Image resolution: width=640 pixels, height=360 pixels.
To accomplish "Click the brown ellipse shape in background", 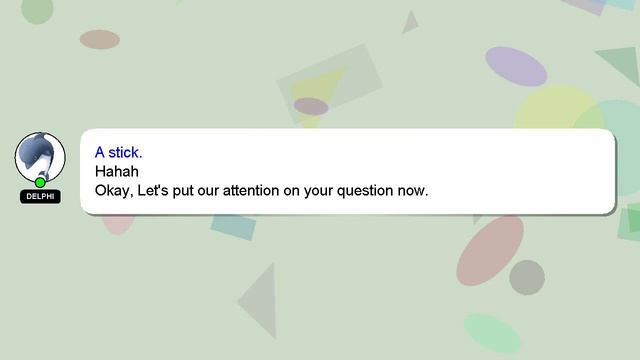I will pyautogui.click(x=100, y=40).
